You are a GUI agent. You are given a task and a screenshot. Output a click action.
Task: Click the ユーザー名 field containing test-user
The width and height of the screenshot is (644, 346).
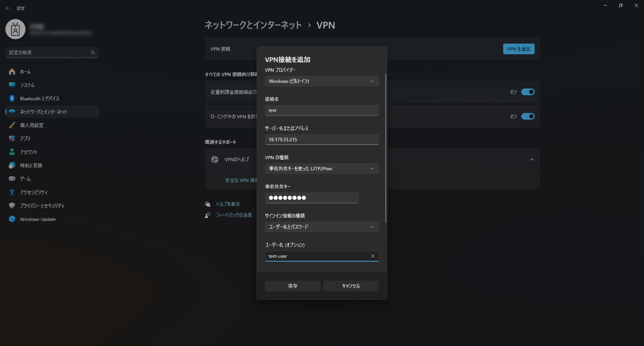click(322, 256)
